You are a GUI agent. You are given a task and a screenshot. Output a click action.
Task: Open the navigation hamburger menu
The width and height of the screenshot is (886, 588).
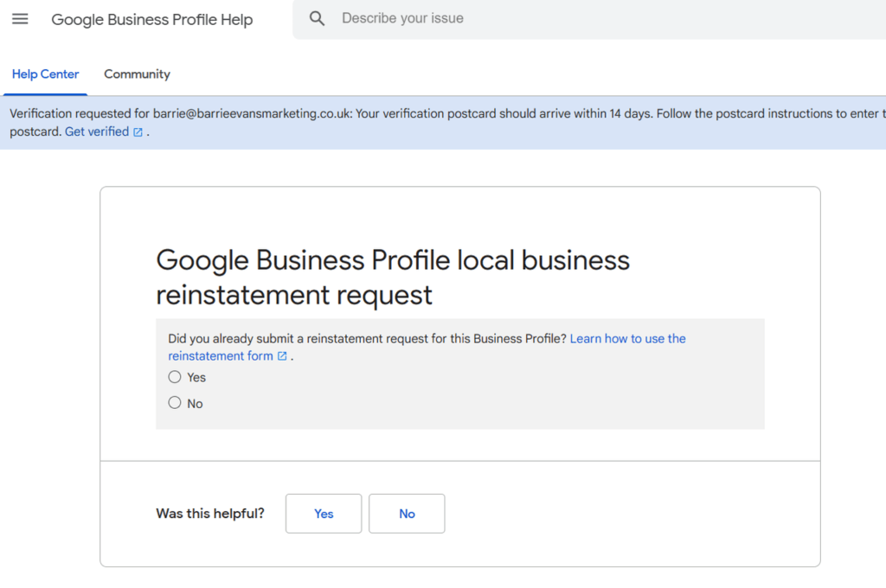coord(20,18)
